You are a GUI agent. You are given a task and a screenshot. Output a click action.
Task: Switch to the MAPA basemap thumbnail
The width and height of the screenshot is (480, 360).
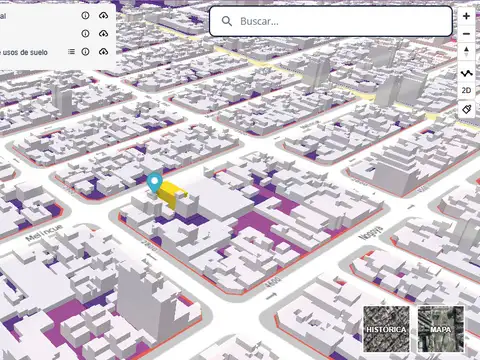[441, 329]
